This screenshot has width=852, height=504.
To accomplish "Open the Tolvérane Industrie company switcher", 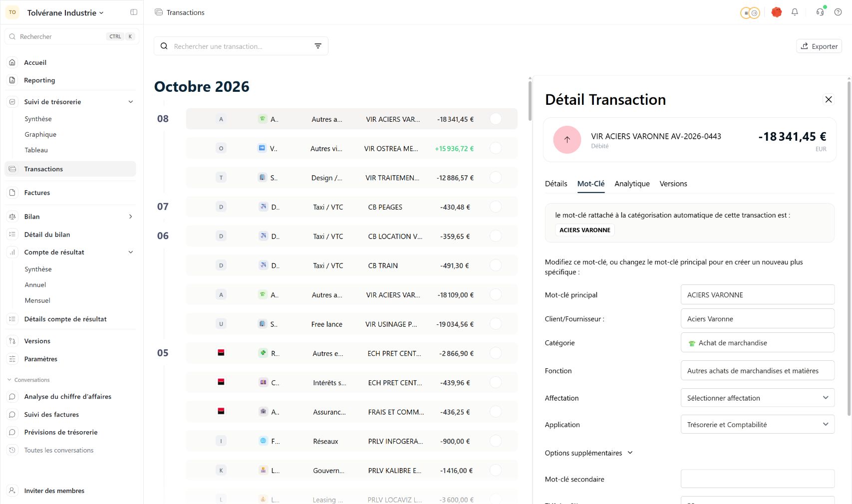I will coord(65,13).
